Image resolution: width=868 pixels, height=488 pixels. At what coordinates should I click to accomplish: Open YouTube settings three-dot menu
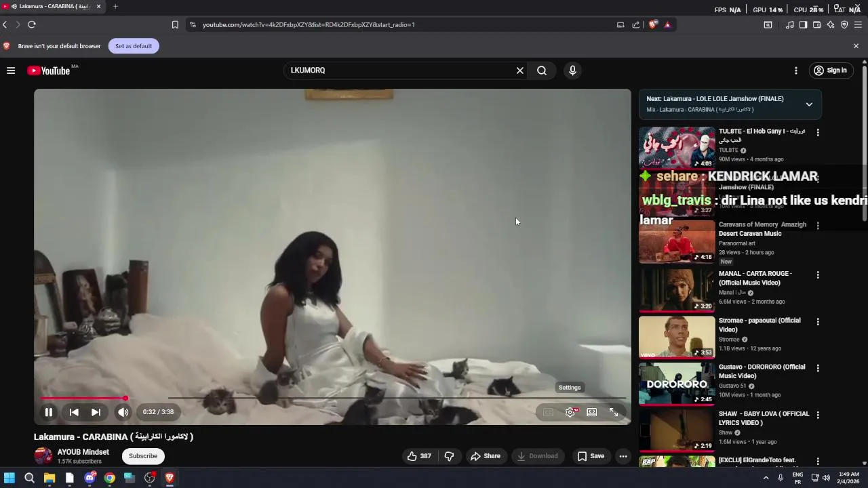(796, 70)
